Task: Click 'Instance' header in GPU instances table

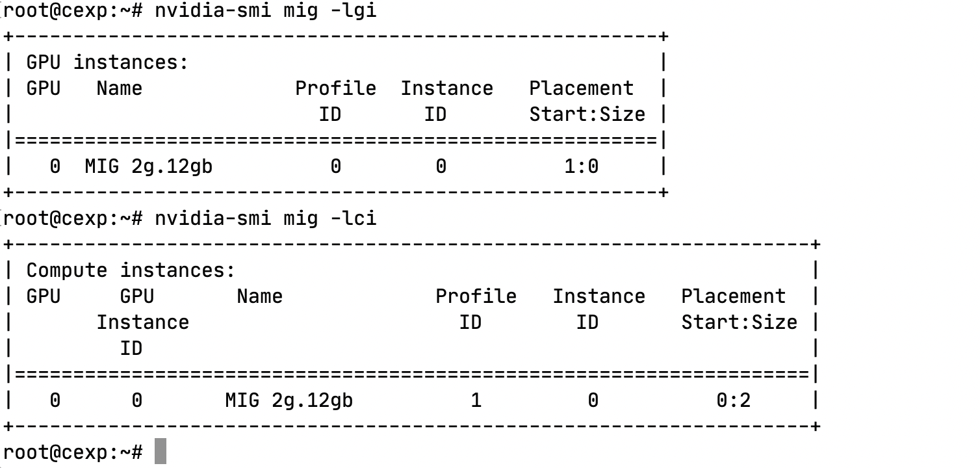Action: 447,88
